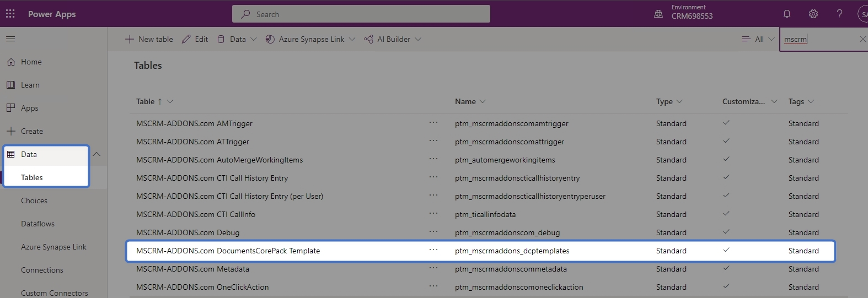Open the All view filter dropdown
This screenshot has width=868, height=298.
click(x=758, y=39)
